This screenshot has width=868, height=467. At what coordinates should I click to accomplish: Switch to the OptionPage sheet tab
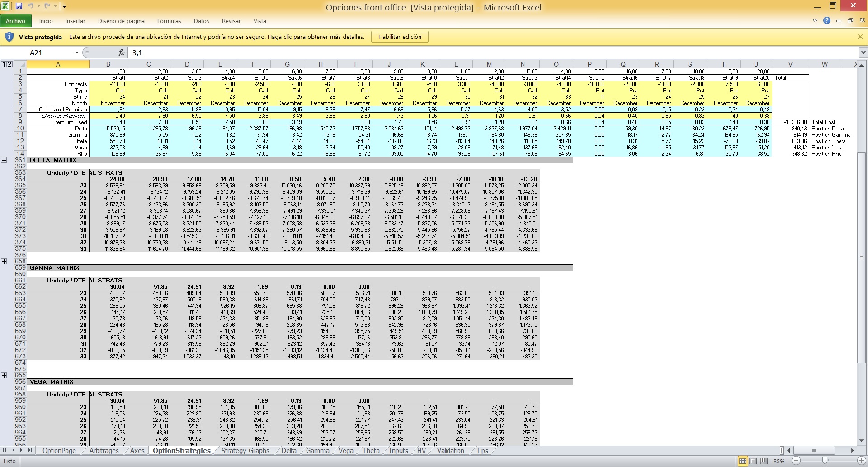[x=59, y=451]
